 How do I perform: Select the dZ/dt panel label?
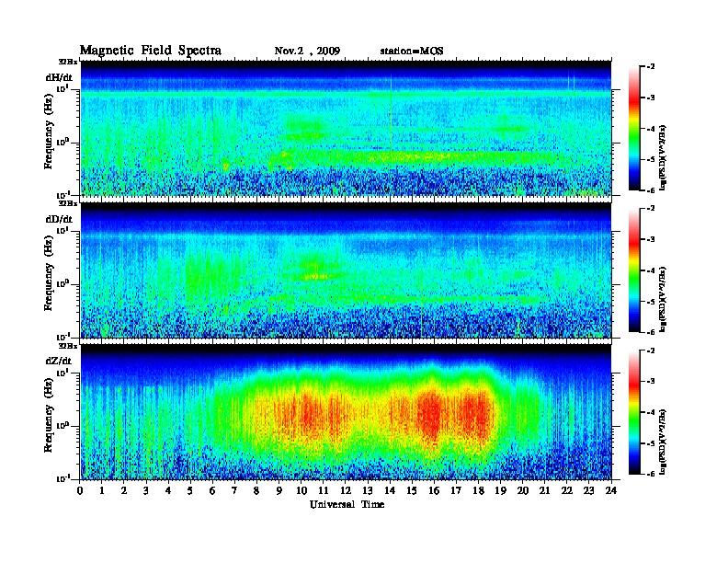tap(59, 361)
